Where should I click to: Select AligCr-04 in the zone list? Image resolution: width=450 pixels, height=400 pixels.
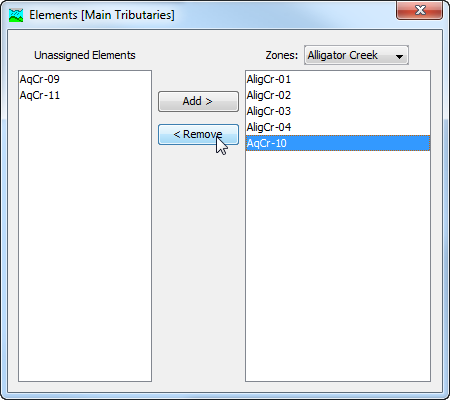[x=338, y=127]
